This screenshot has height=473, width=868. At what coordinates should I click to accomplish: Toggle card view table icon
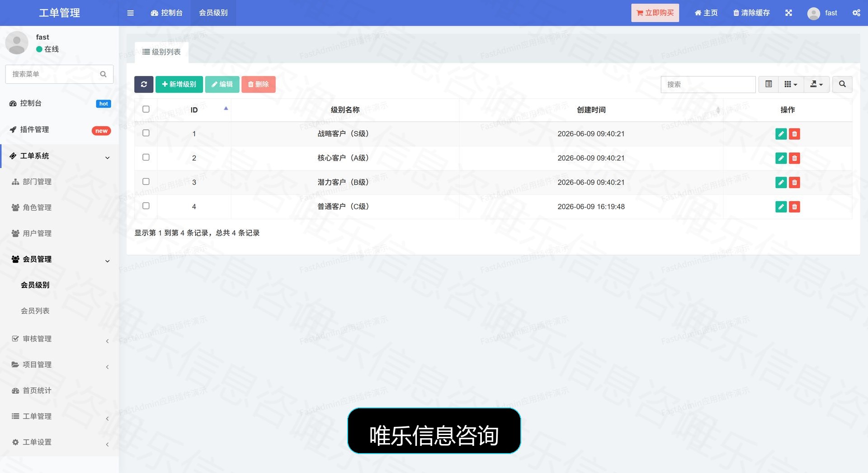769,84
